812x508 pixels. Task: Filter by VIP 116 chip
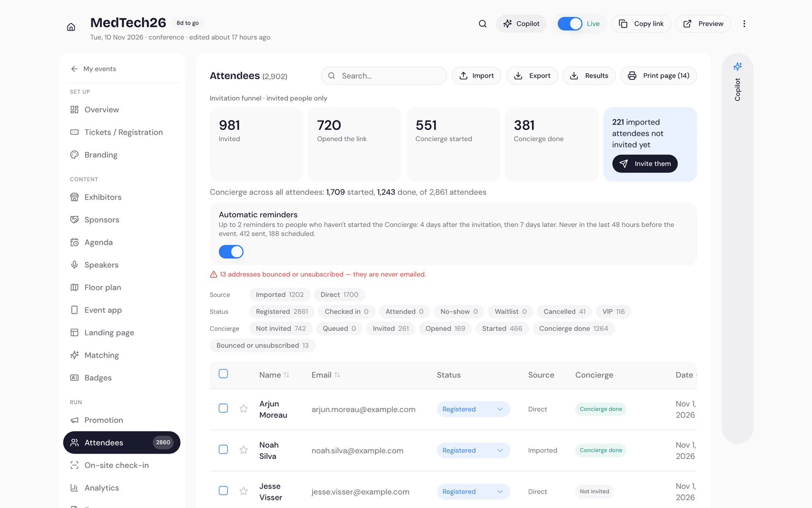613,311
